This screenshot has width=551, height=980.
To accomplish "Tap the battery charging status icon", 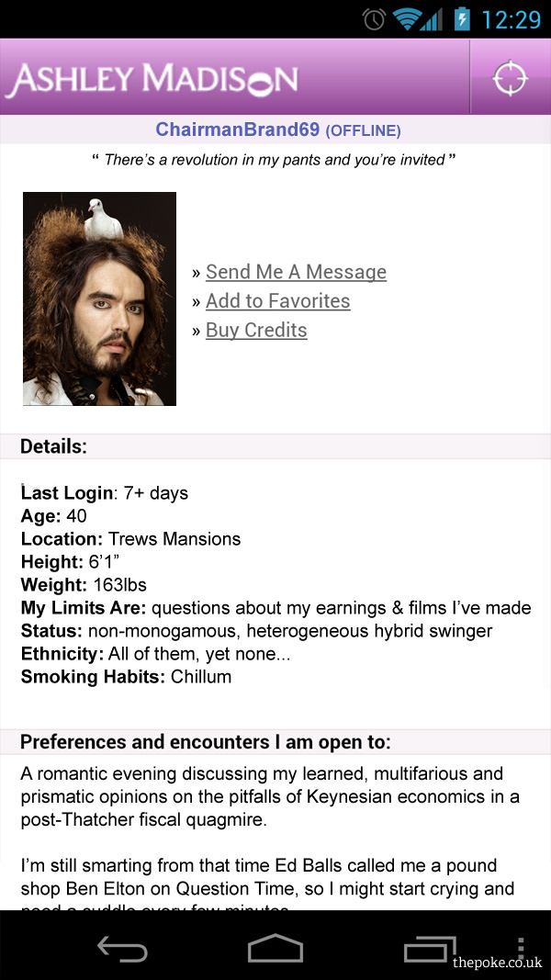I will click(x=461, y=18).
